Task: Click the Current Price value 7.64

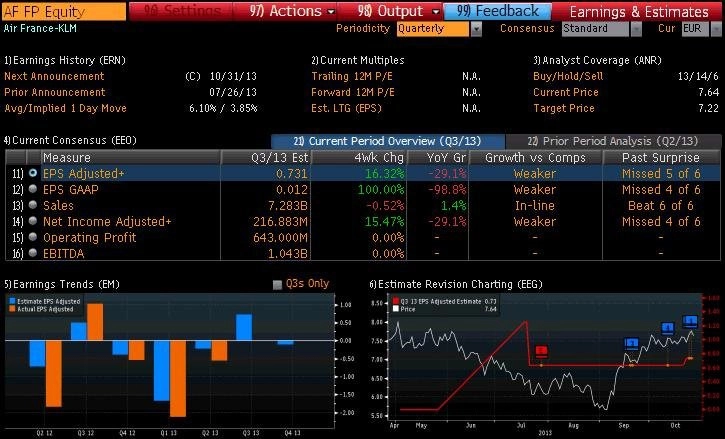Action: click(708, 92)
